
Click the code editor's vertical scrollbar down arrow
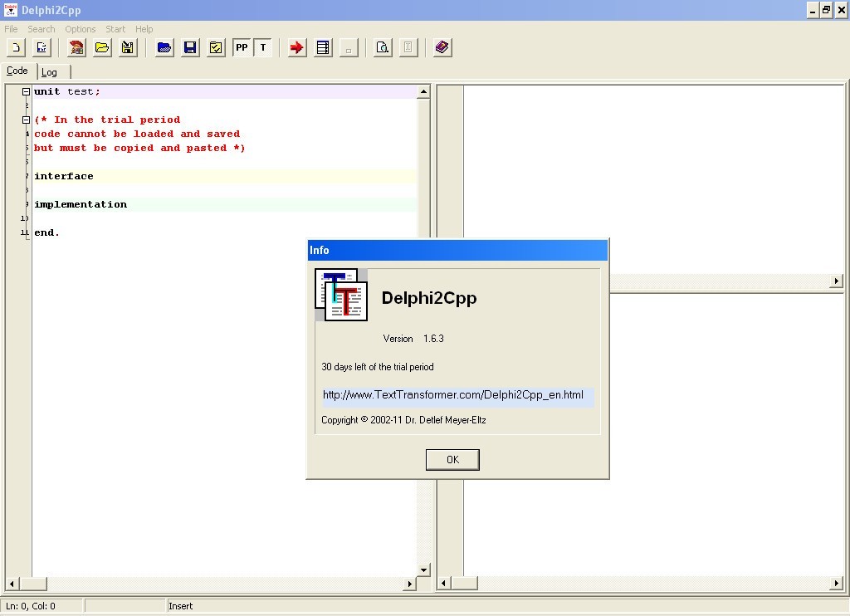click(423, 570)
